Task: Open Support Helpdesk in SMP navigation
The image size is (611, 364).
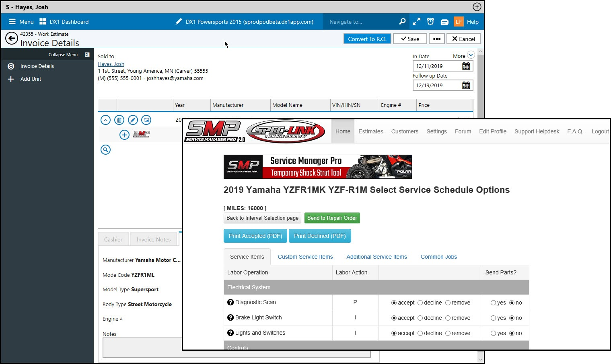Action: point(537,131)
